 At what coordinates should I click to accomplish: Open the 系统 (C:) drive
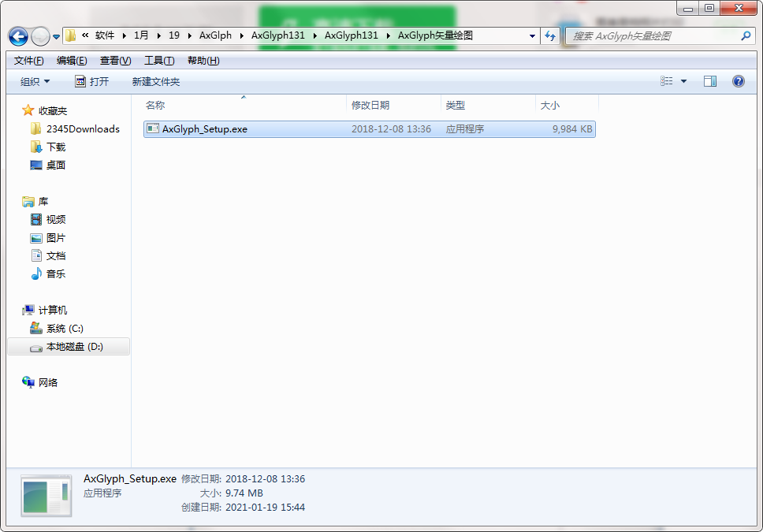click(x=65, y=329)
